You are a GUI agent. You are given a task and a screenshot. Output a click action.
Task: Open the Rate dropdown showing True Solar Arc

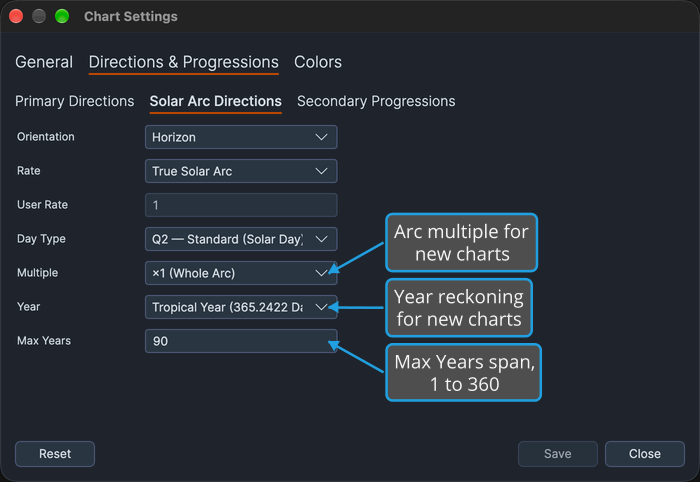(241, 171)
